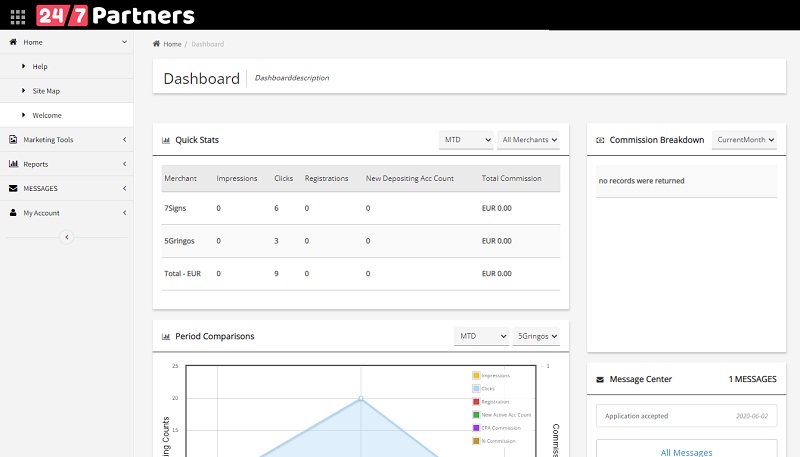The width and height of the screenshot is (800, 457).
Task: Click the Quick Stats chart icon
Action: pos(166,140)
